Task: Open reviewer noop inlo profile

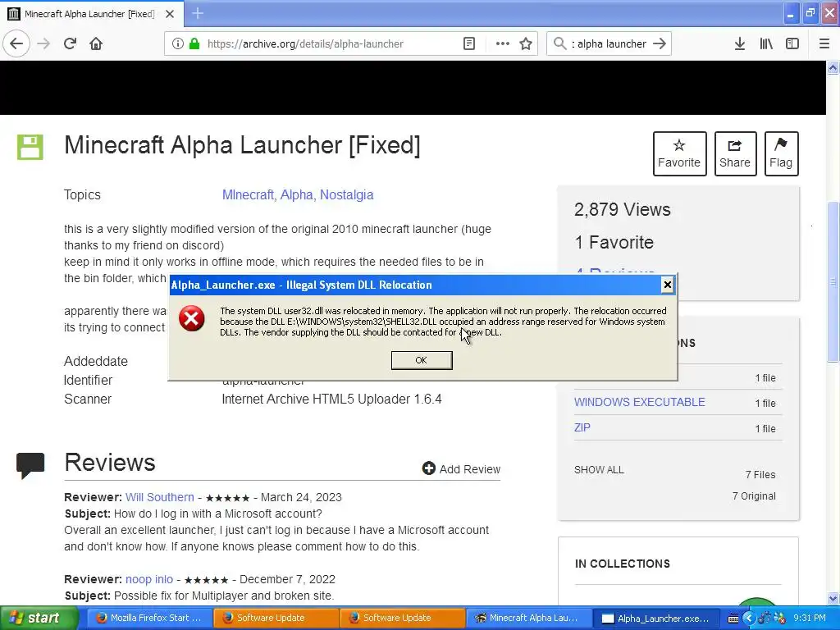Action: pyautogui.click(x=149, y=579)
